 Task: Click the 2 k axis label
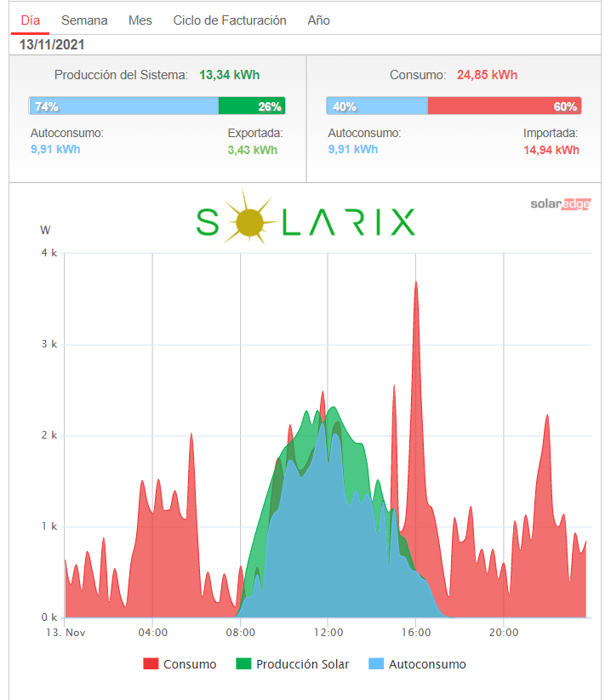pyautogui.click(x=49, y=435)
